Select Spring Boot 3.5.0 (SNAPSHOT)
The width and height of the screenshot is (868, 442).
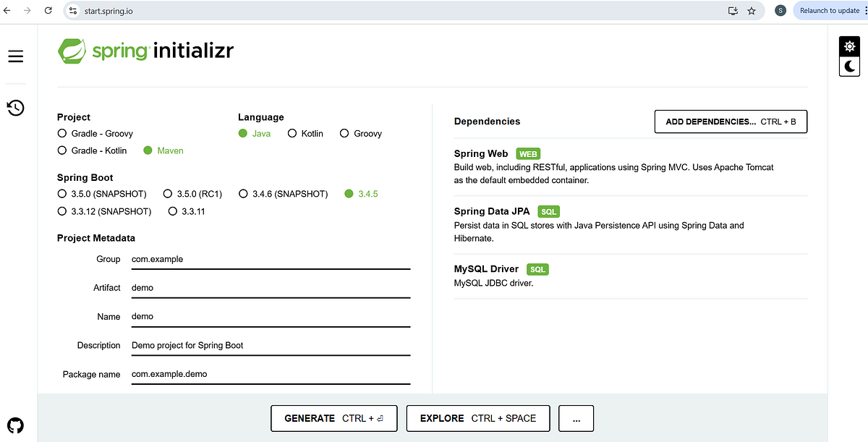click(x=102, y=194)
